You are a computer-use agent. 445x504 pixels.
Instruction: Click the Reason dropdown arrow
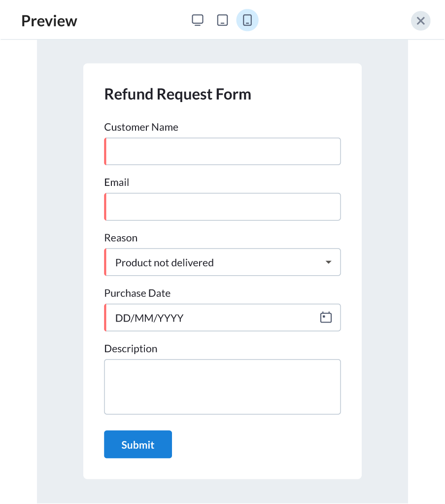click(329, 262)
